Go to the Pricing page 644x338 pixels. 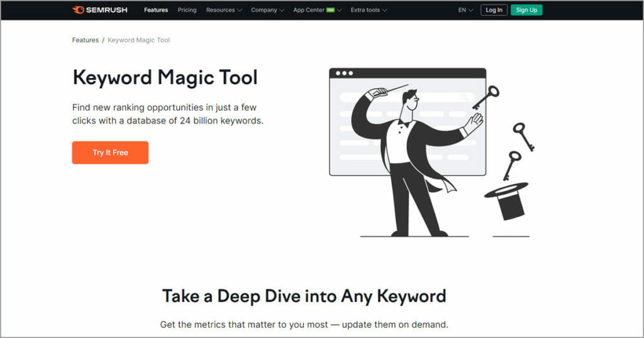point(187,10)
